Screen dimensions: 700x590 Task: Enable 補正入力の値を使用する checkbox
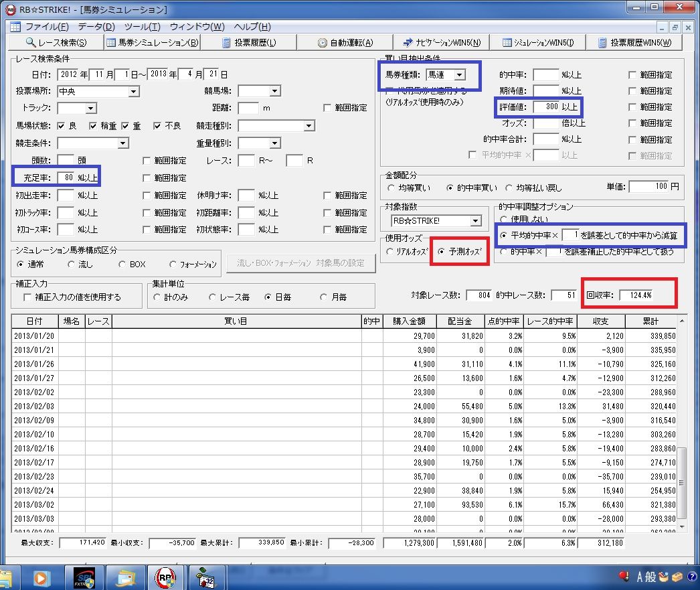point(27,297)
